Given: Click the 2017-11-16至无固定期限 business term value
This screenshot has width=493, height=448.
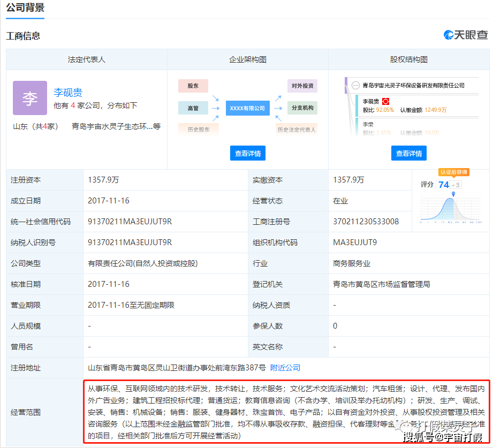Looking at the screenshot, I should pyautogui.click(x=131, y=305).
